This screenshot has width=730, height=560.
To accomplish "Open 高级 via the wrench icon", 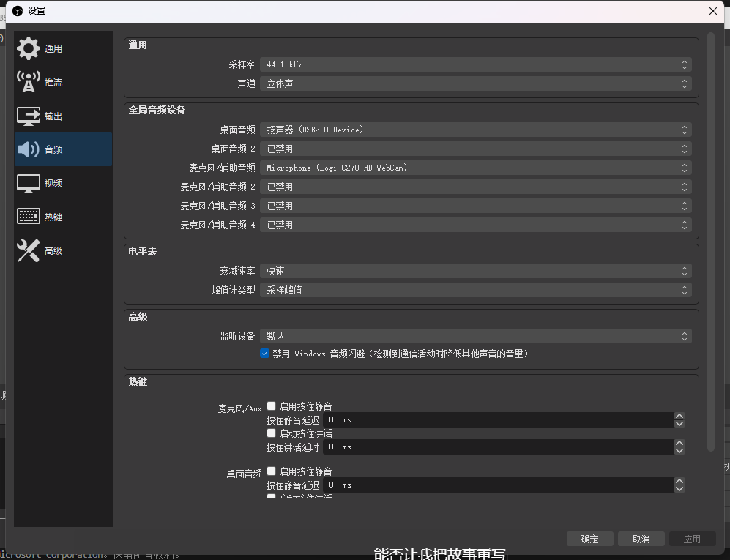I will [x=29, y=250].
